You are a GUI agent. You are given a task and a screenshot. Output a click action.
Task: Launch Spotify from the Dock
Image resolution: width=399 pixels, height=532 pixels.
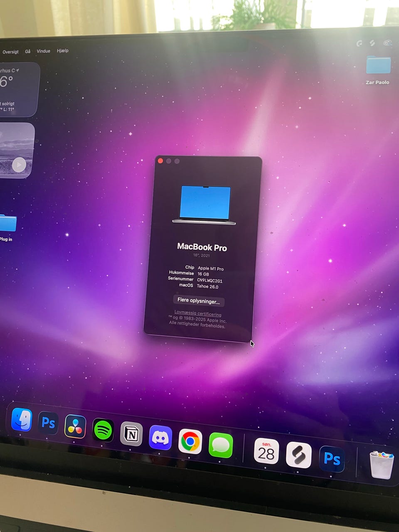pos(103,430)
